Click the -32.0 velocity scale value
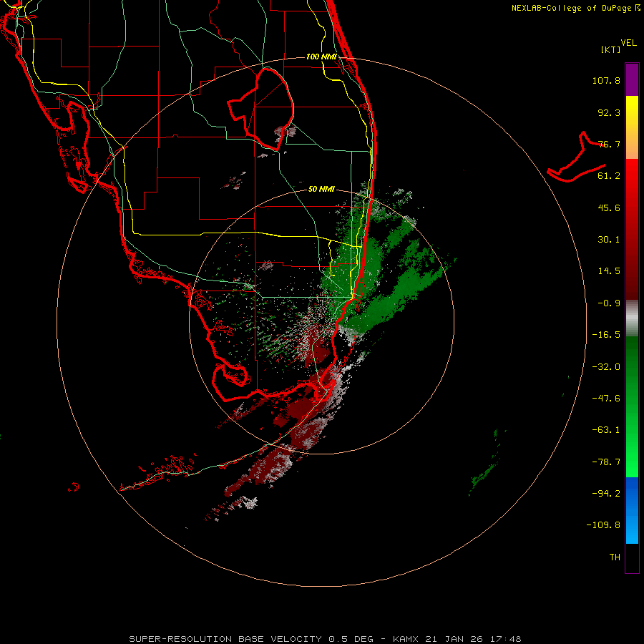The width and height of the screenshot is (644, 644). [606, 367]
